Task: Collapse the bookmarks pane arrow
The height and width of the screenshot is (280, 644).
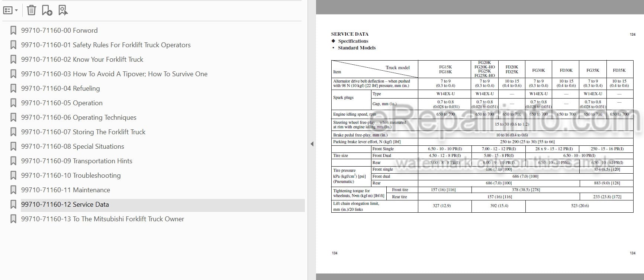Action: coord(312,144)
